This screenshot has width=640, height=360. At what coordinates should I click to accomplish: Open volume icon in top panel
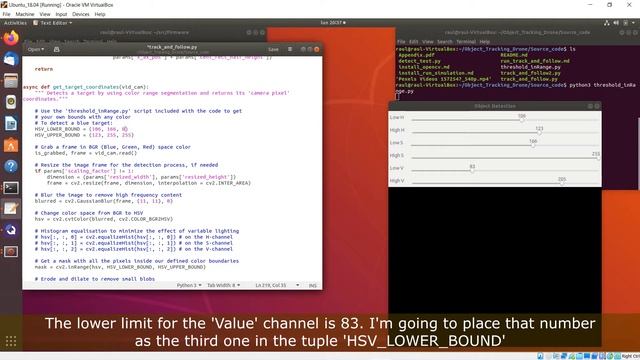616,23
